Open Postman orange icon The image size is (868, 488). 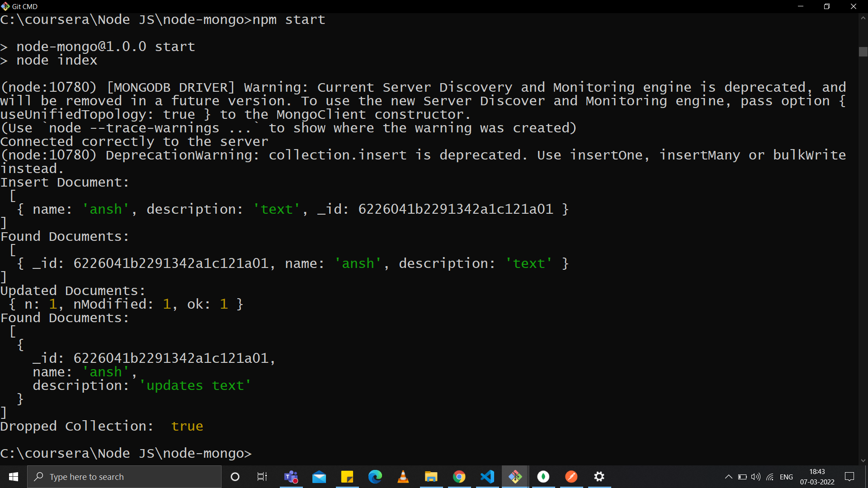click(x=571, y=477)
